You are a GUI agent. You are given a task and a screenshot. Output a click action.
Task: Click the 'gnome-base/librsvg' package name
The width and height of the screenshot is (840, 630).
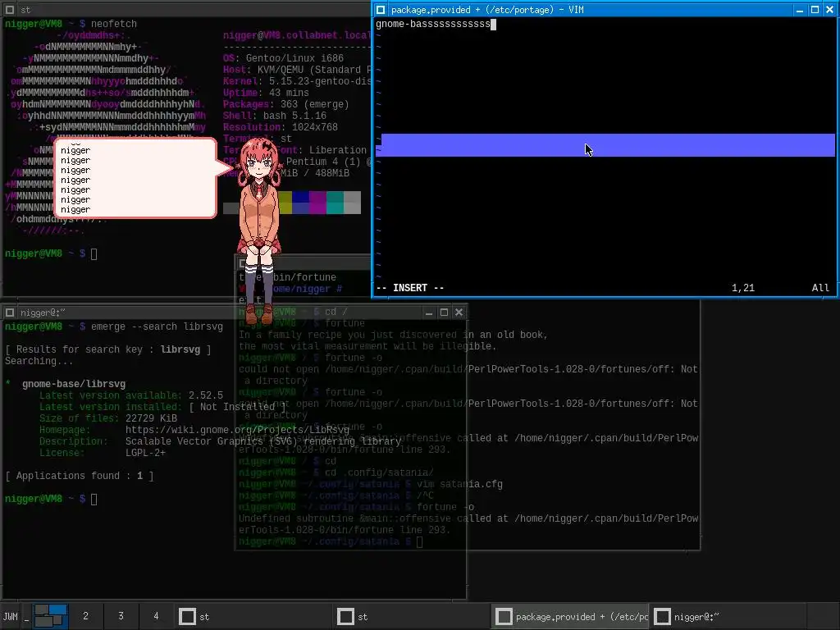tap(74, 384)
